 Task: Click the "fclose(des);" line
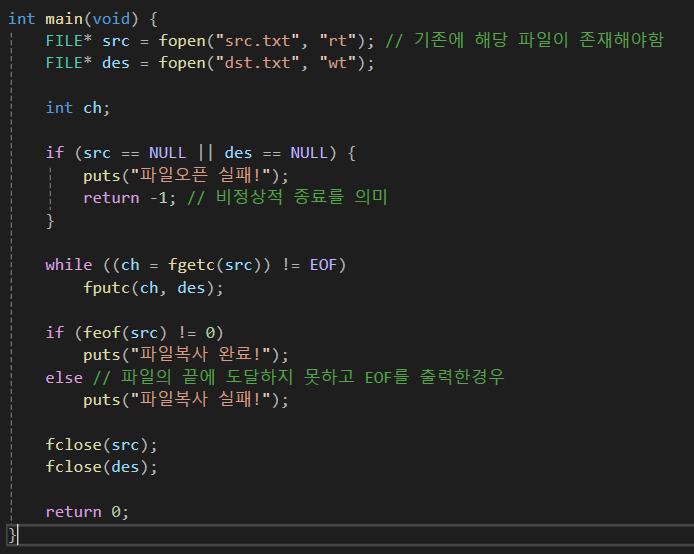(101, 467)
